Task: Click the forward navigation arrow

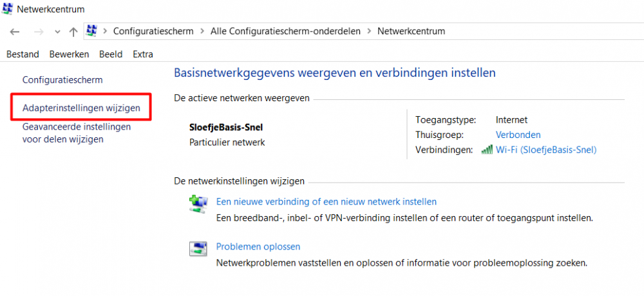Action: pyautogui.click(x=39, y=32)
